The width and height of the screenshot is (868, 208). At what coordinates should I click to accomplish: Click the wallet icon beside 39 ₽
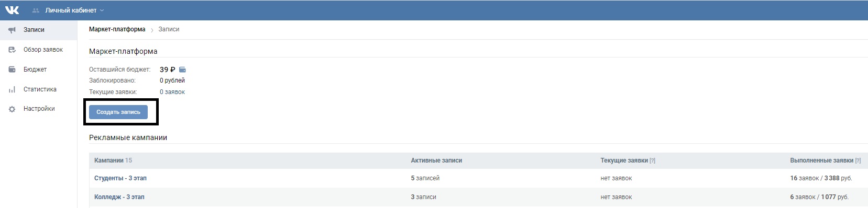coord(182,70)
